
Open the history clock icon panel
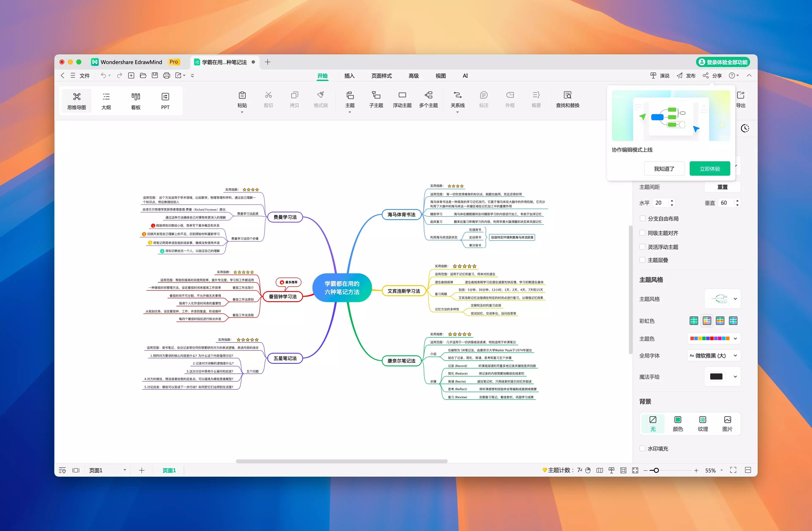click(745, 128)
